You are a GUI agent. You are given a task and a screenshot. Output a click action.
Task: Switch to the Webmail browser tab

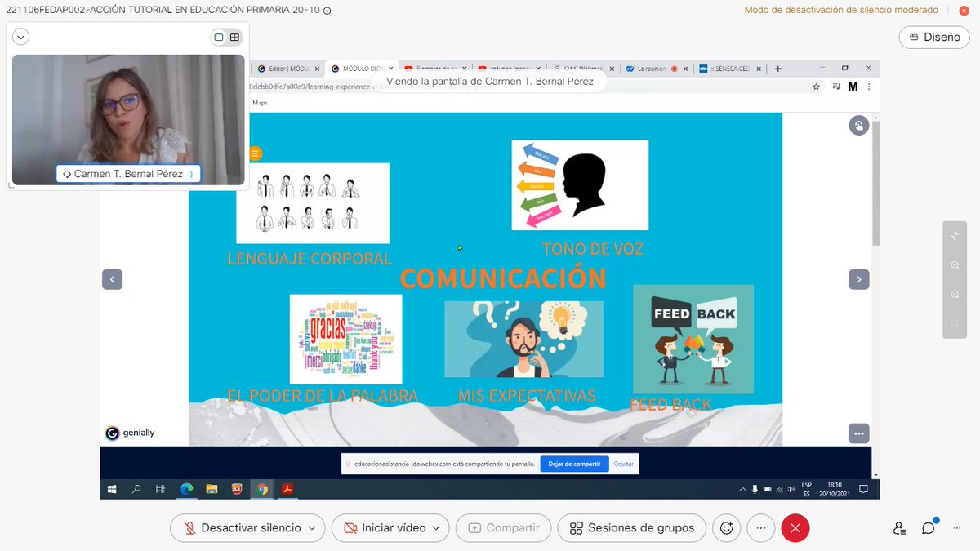pyautogui.click(x=581, y=69)
